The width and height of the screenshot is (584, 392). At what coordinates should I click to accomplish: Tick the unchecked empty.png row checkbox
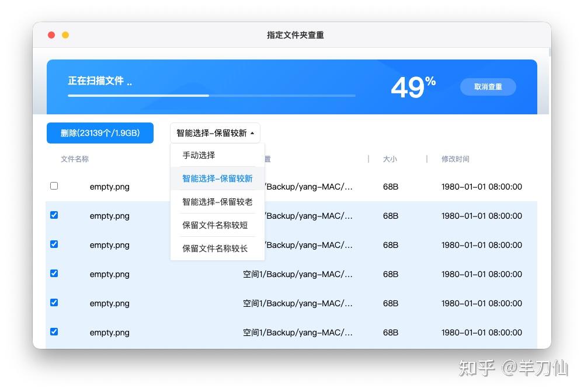[x=54, y=185]
